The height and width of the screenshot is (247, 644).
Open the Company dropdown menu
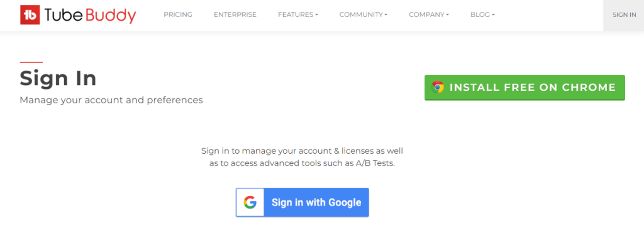[x=429, y=15]
